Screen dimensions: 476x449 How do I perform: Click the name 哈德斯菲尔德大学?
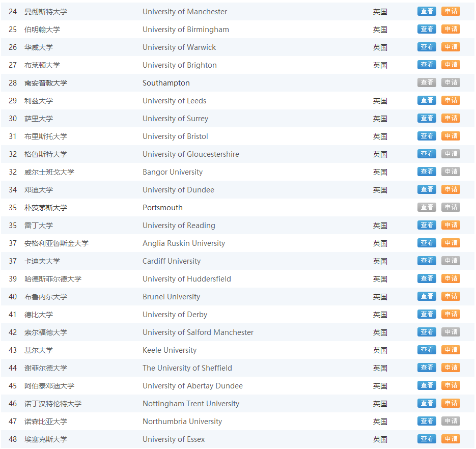coord(53,279)
